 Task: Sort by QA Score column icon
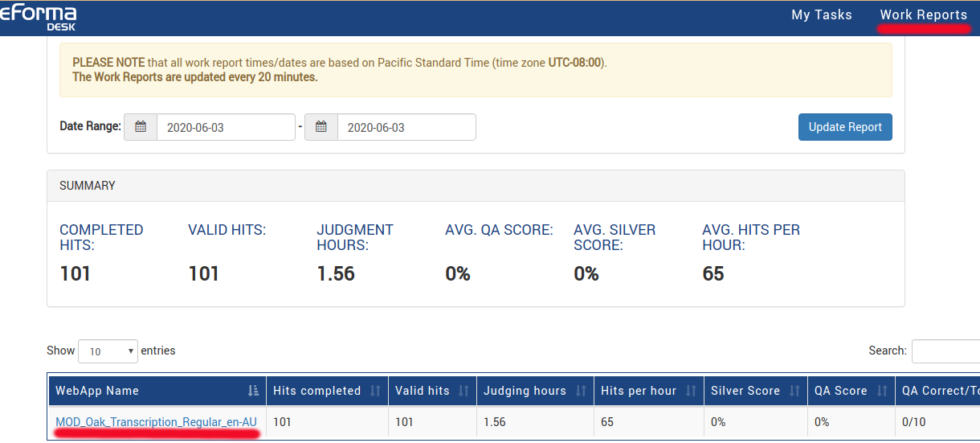pos(882,391)
